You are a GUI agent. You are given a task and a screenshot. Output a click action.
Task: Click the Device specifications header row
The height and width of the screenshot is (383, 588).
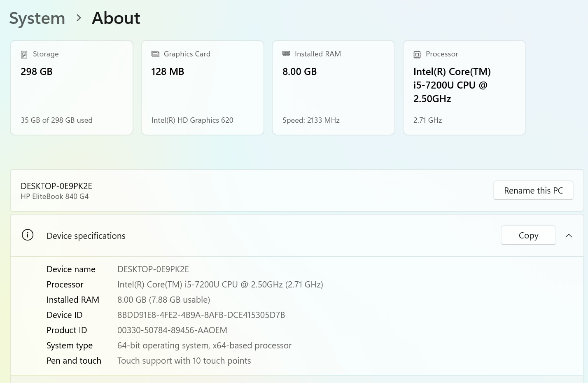tap(297, 236)
